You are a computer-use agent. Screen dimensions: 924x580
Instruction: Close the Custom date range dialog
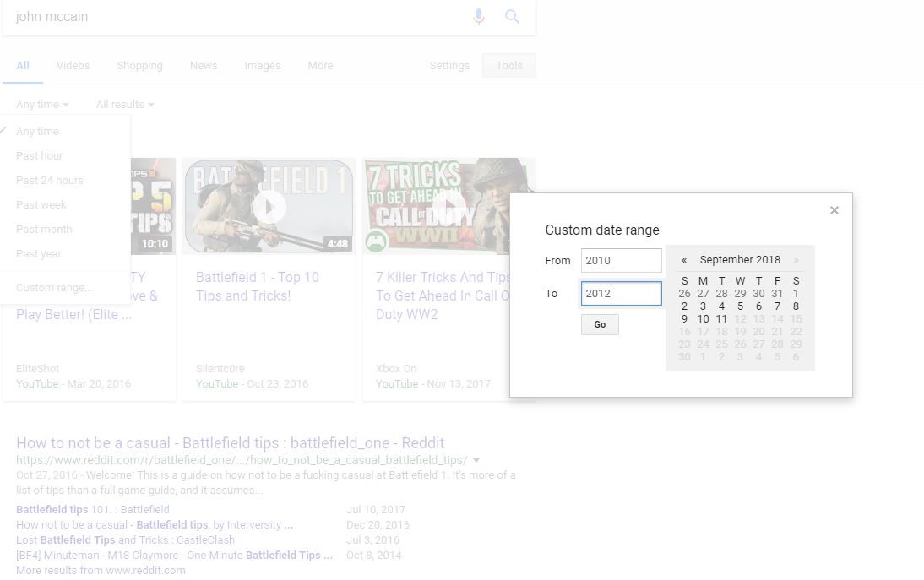[x=834, y=210]
